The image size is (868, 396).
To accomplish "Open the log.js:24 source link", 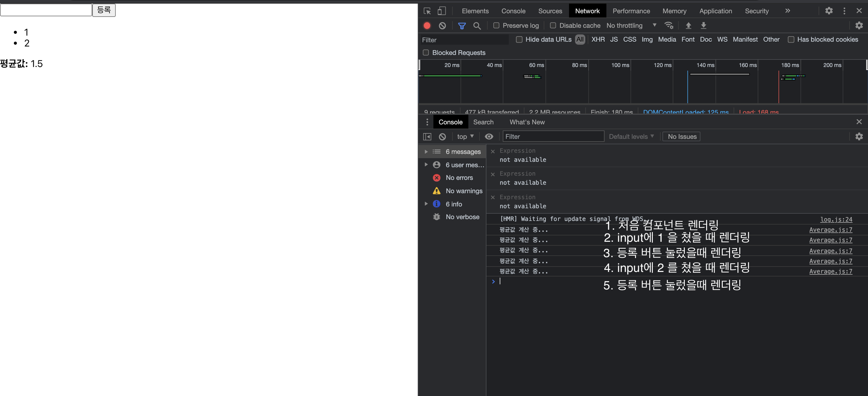I will point(836,220).
